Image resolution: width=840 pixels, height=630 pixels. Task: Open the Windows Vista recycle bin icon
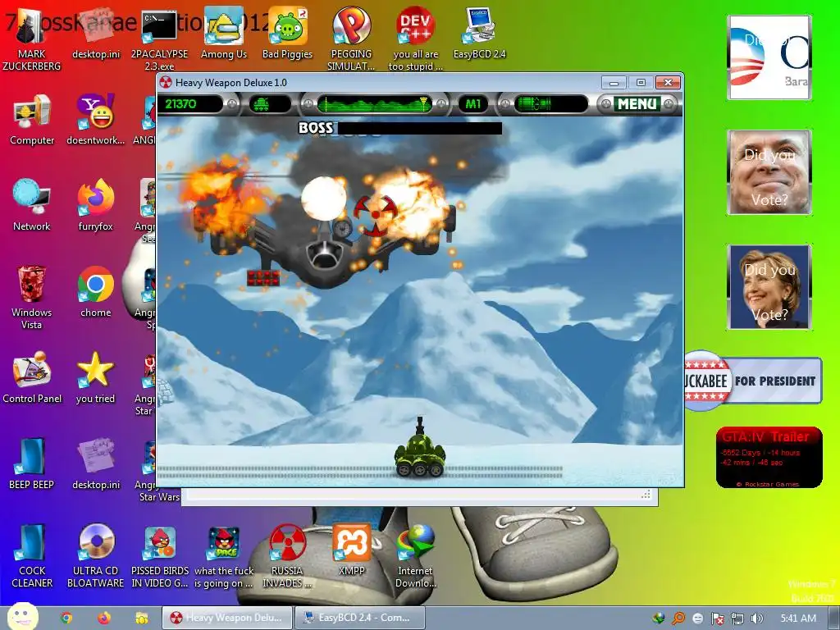(32, 297)
